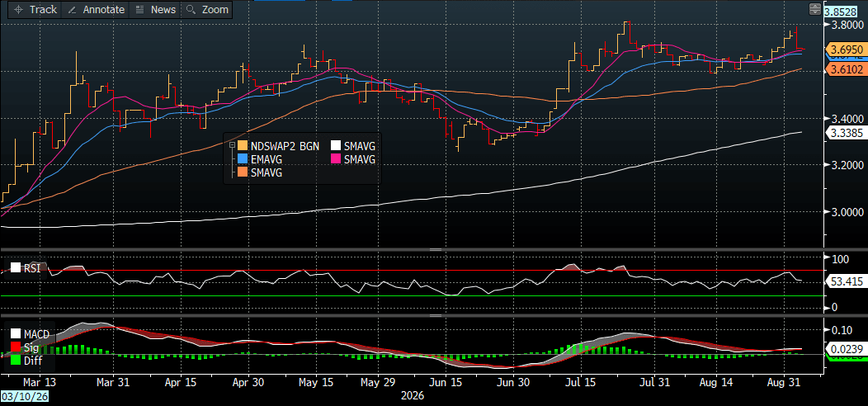Click the 0.10 MACD axis label
Viewport: 868px width, 406px height.
(842, 330)
